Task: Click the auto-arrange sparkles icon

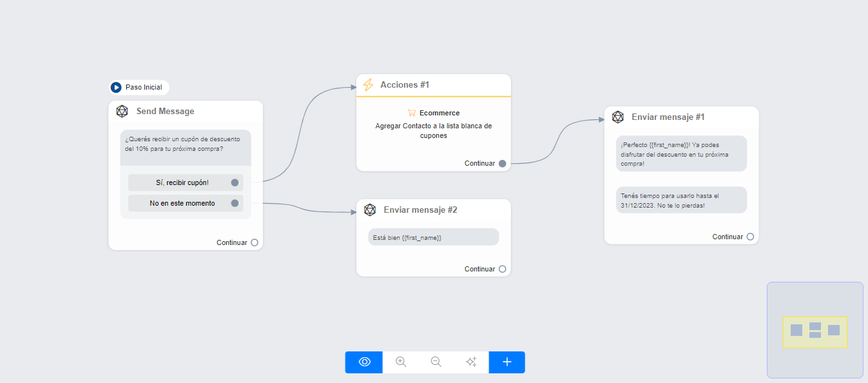Action: click(x=471, y=362)
